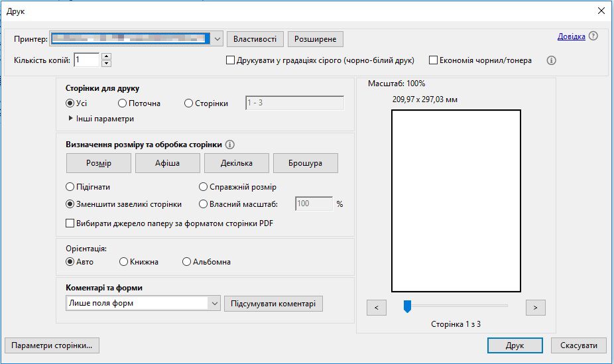Close the Друк dialog window
Image resolution: width=614 pixels, height=364 pixels.
pyautogui.click(x=601, y=11)
